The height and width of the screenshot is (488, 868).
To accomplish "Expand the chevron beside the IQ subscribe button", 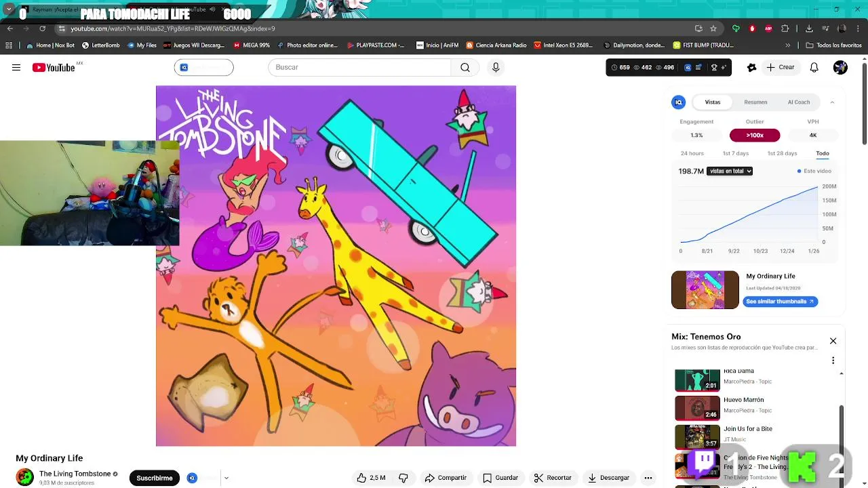I will [x=226, y=478].
